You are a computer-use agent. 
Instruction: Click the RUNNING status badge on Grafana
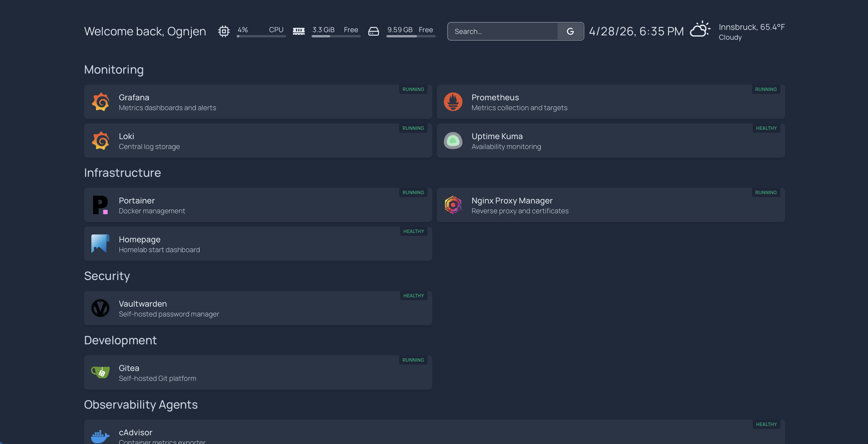point(413,89)
